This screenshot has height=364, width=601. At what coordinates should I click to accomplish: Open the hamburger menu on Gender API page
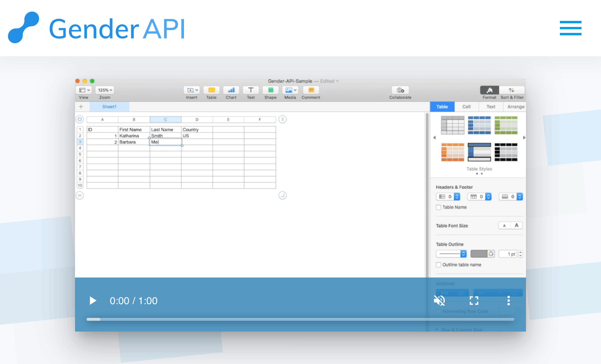click(570, 28)
